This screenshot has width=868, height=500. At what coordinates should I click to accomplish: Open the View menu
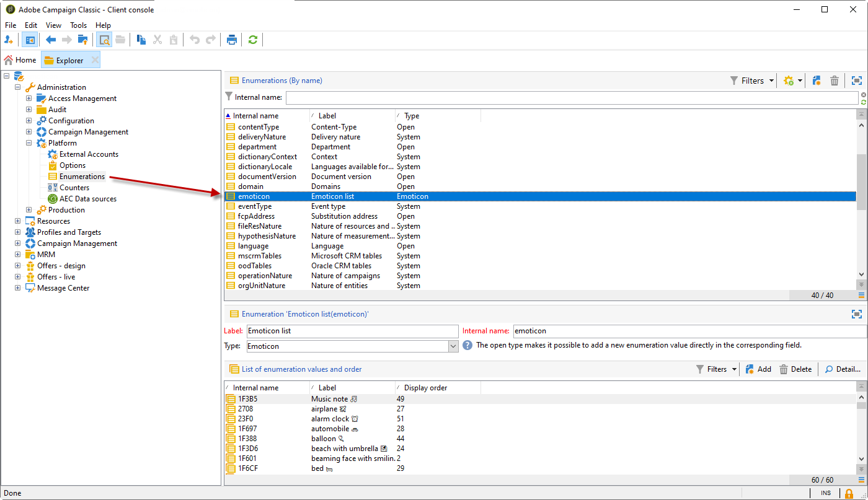pos(53,25)
